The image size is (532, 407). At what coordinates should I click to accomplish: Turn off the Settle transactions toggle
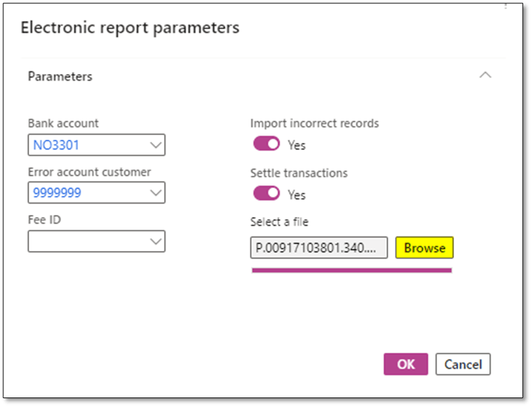[x=266, y=193]
